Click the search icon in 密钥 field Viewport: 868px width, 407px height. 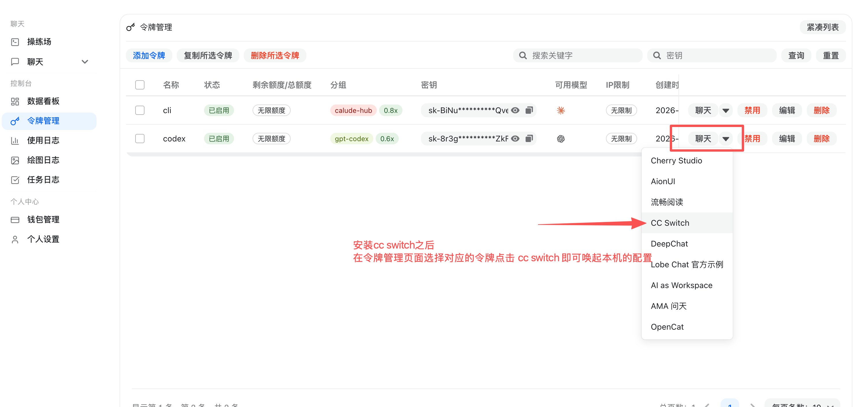coord(657,55)
